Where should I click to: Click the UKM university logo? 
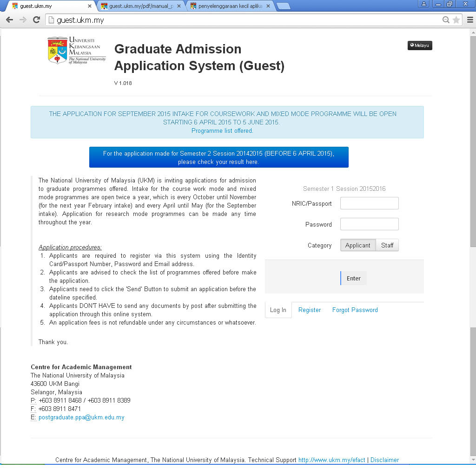pos(77,50)
